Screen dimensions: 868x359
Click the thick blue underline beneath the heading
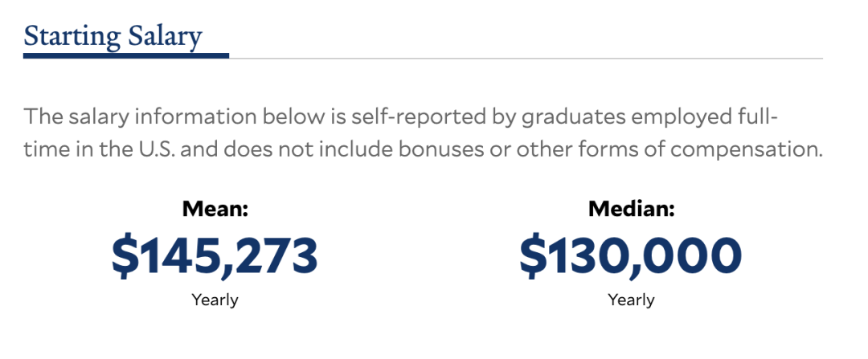pos(126,55)
